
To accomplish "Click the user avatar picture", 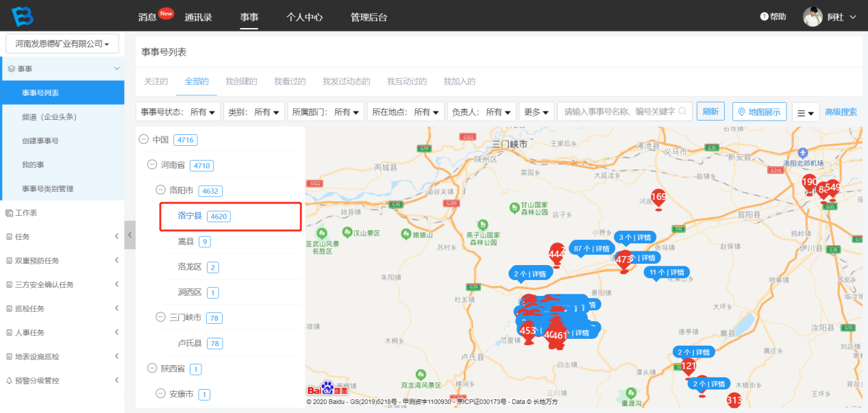I will point(813,17).
